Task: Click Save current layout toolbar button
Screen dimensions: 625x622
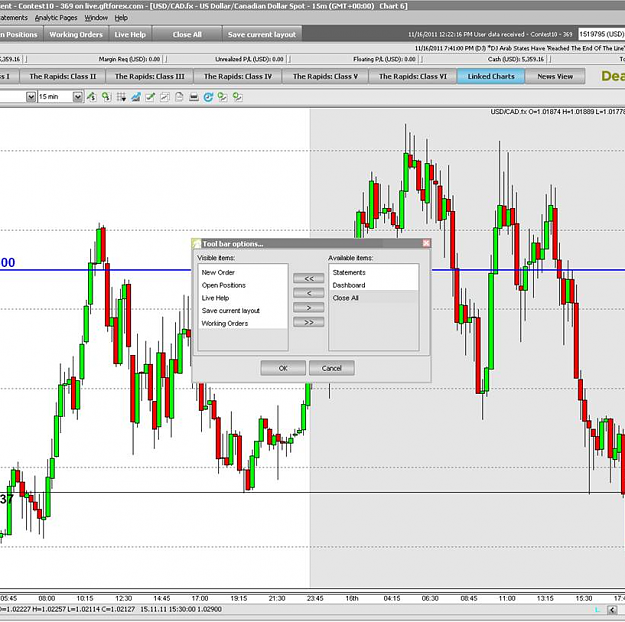Action: (x=262, y=35)
